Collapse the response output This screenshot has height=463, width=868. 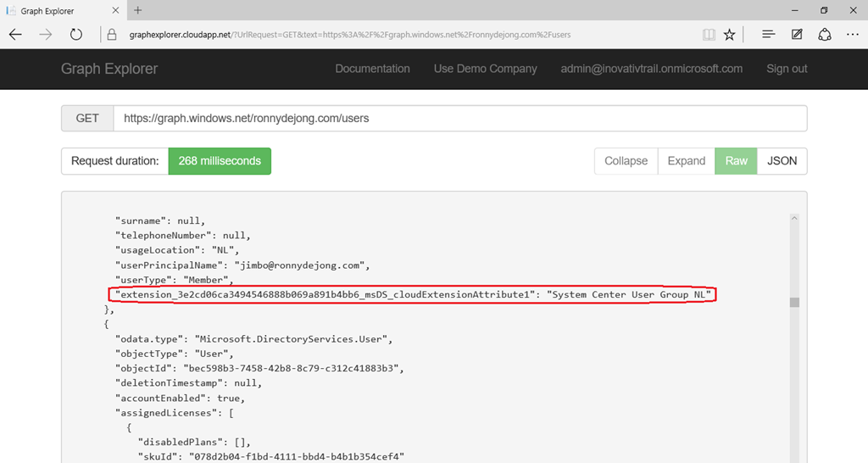(626, 161)
